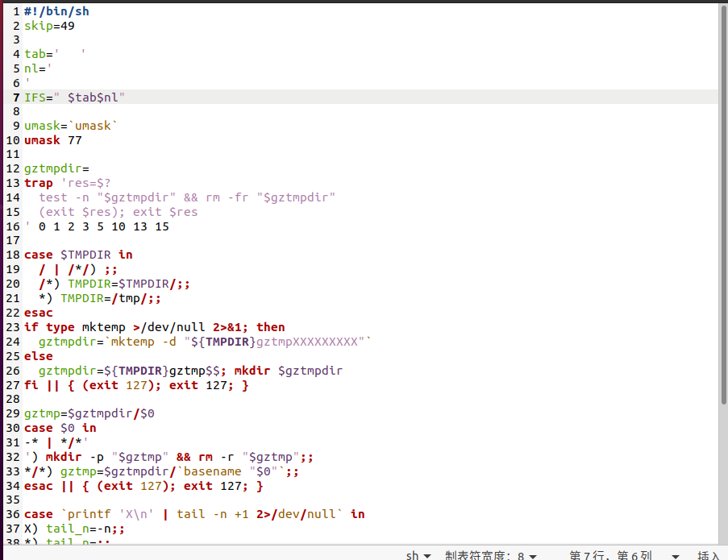Click 'case $TMPDIR in' on line 18
Image resolution: width=728 pixels, height=560 pixels.
[x=78, y=255]
